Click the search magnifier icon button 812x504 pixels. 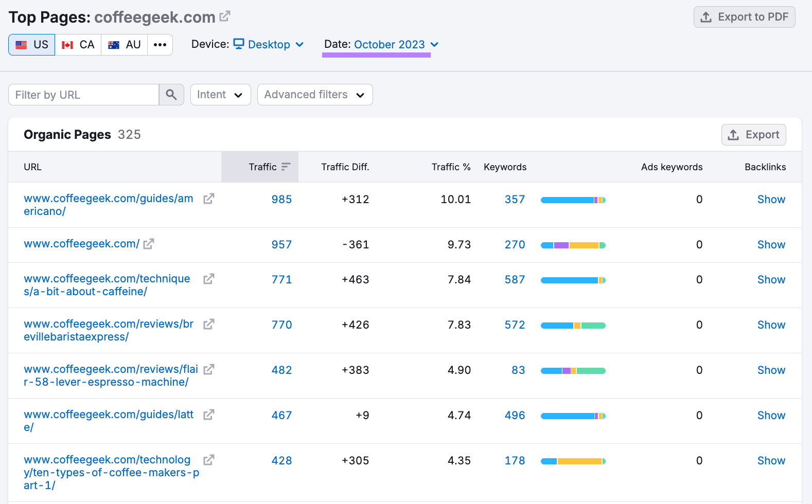click(171, 95)
